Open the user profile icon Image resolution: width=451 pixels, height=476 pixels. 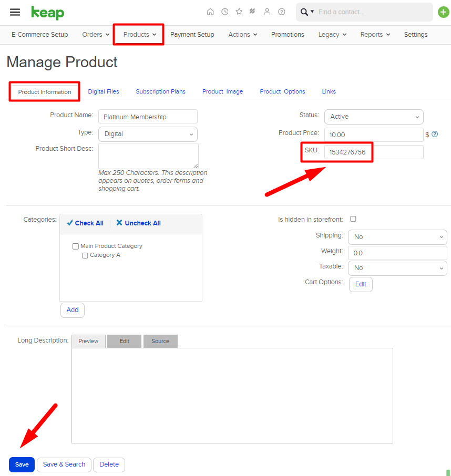tap(267, 12)
